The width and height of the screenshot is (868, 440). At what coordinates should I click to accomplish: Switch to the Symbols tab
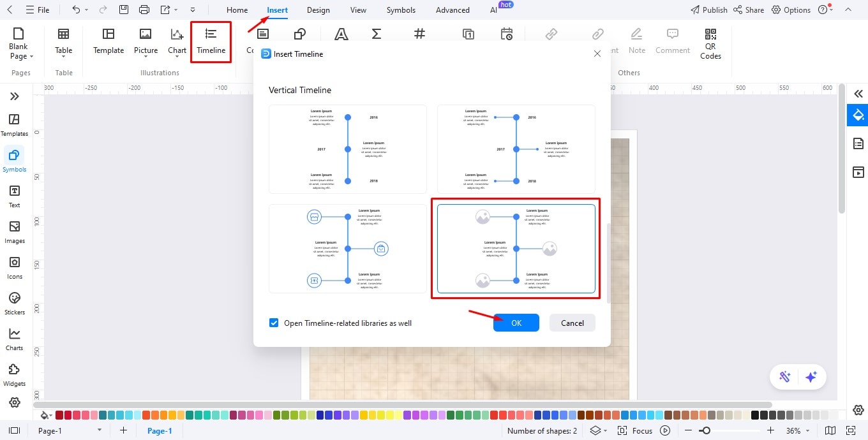click(x=401, y=10)
